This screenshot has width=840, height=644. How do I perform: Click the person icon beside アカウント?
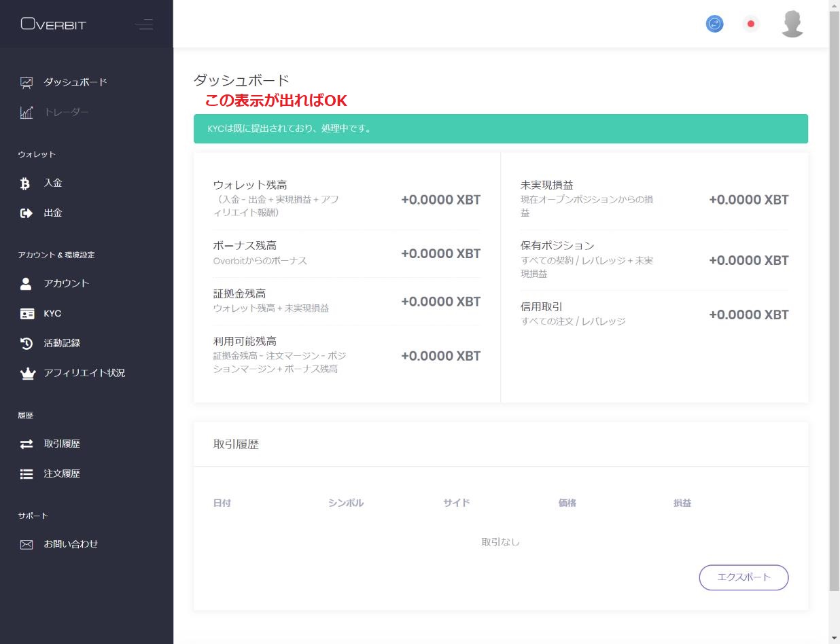[27, 284]
